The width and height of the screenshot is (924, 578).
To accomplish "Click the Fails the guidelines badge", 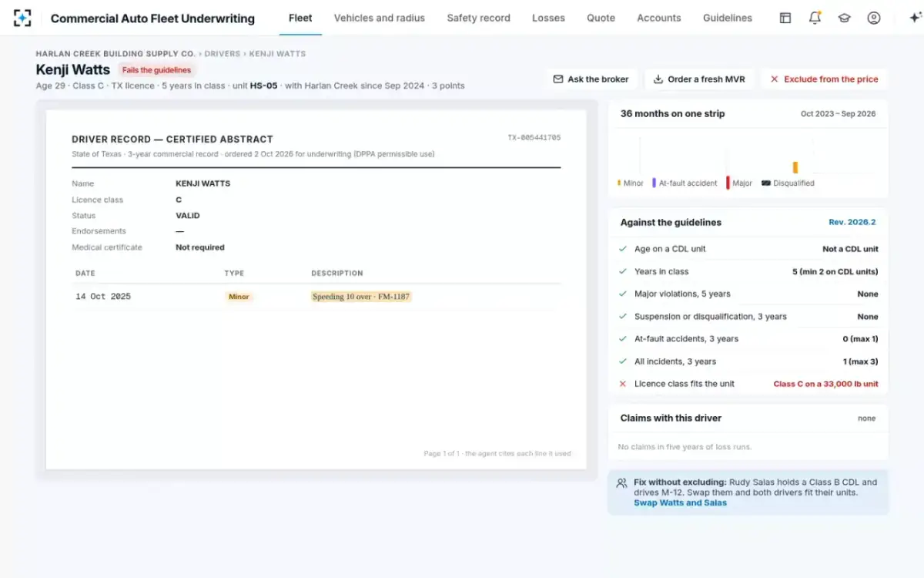I will tap(156, 70).
